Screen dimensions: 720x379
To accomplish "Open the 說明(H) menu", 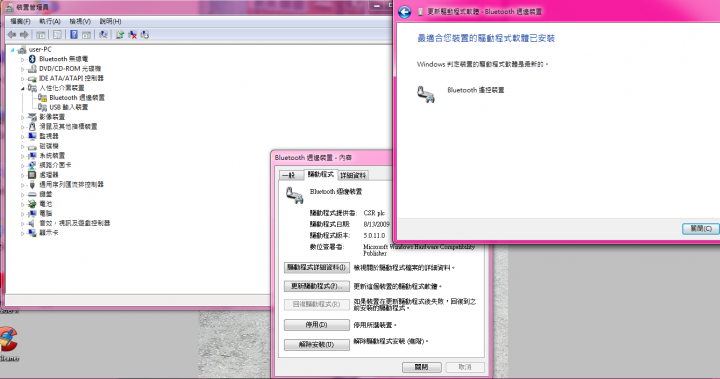I will (x=110, y=21).
